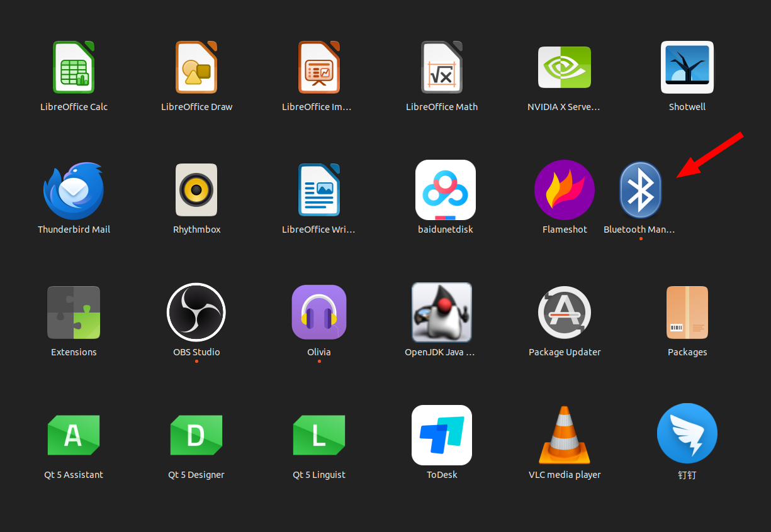Click the "baidunetdisk" label text
The height and width of the screenshot is (532, 771).
[x=446, y=230]
